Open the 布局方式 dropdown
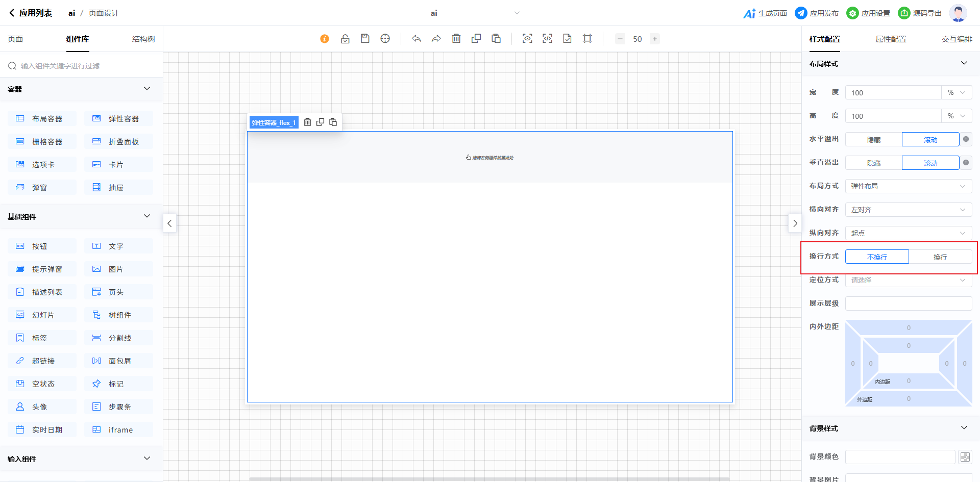Screen dimensions: 980x482 (x=908, y=186)
